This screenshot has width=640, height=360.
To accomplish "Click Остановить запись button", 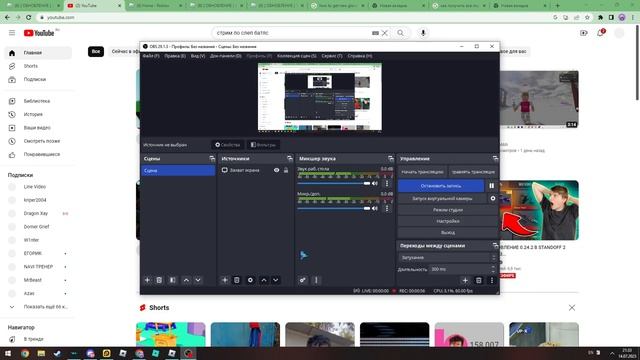I will point(441,186).
